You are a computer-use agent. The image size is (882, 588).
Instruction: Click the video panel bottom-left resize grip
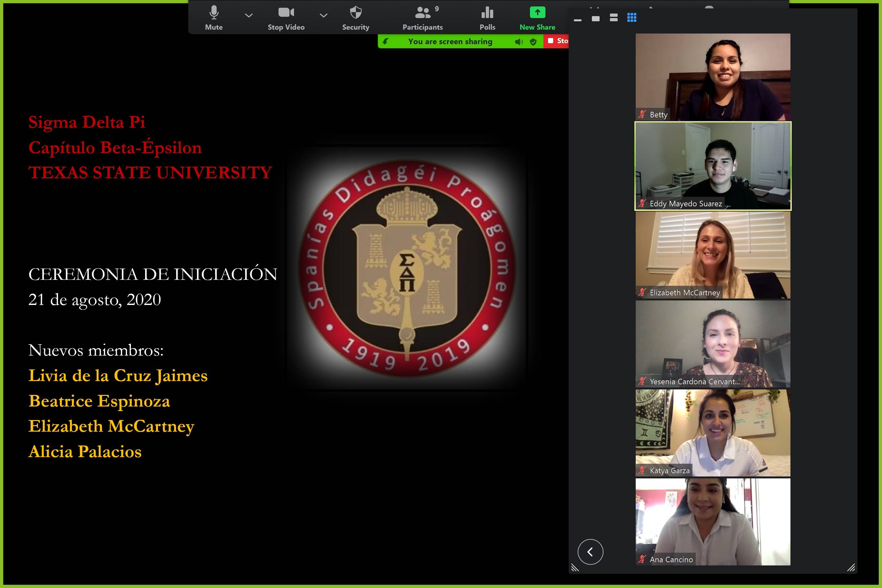(575, 567)
